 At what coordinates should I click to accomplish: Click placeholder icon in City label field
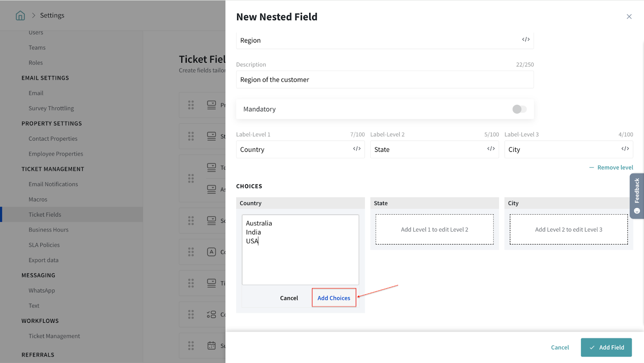(625, 149)
